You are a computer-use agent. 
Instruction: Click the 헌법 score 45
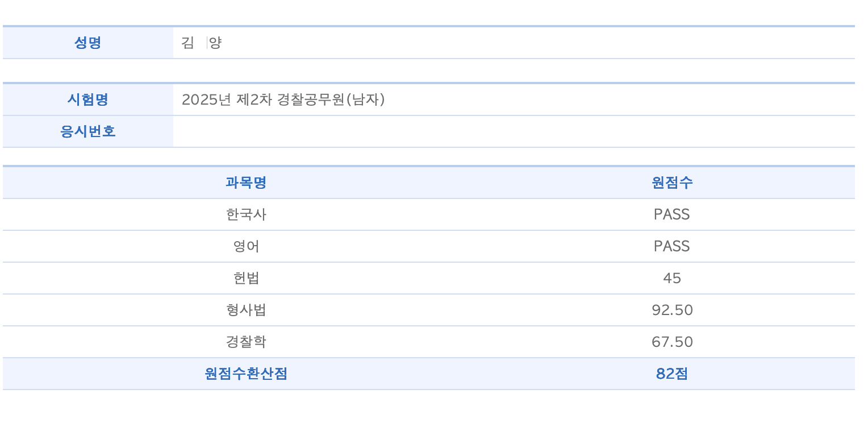pos(672,278)
